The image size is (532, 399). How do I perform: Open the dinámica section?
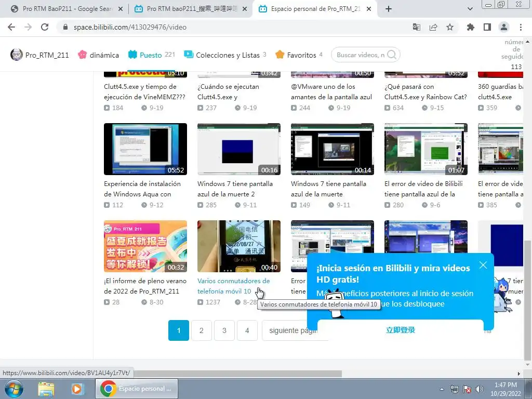click(x=98, y=55)
